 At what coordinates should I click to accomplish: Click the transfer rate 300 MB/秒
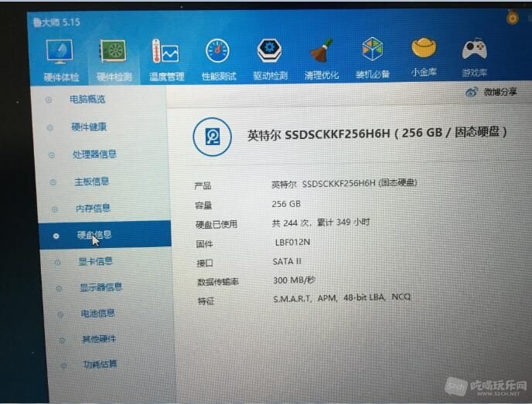[294, 280]
